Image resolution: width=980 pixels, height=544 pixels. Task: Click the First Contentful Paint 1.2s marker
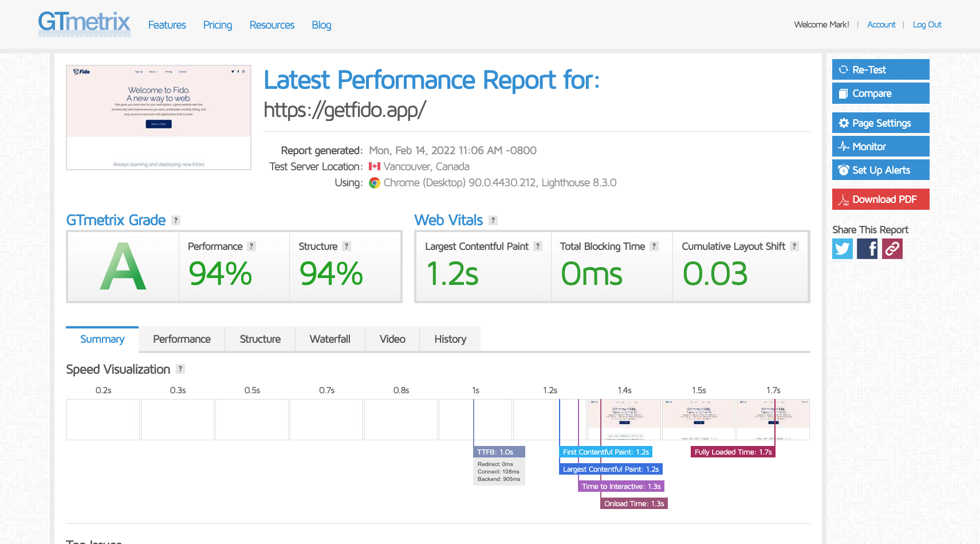606,452
